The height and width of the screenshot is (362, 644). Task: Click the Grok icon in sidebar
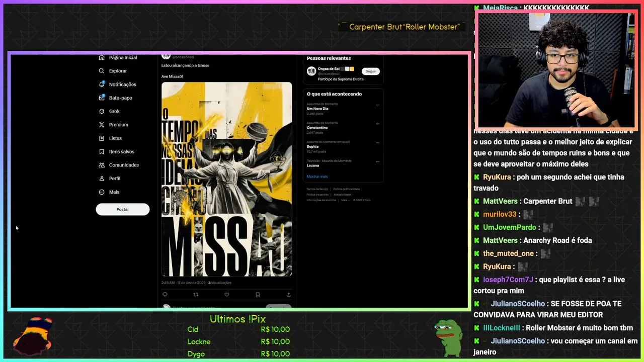coord(102,111)
